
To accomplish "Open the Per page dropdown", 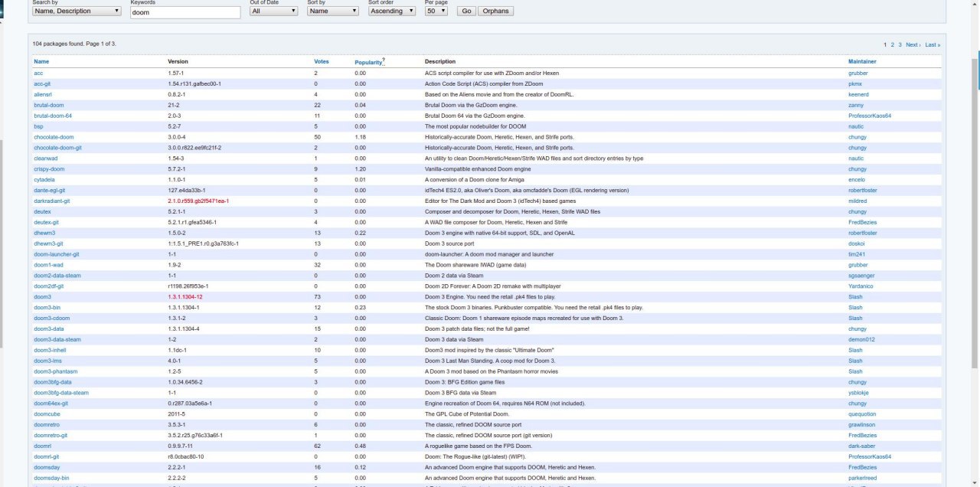I will click(x=436, y=11).
